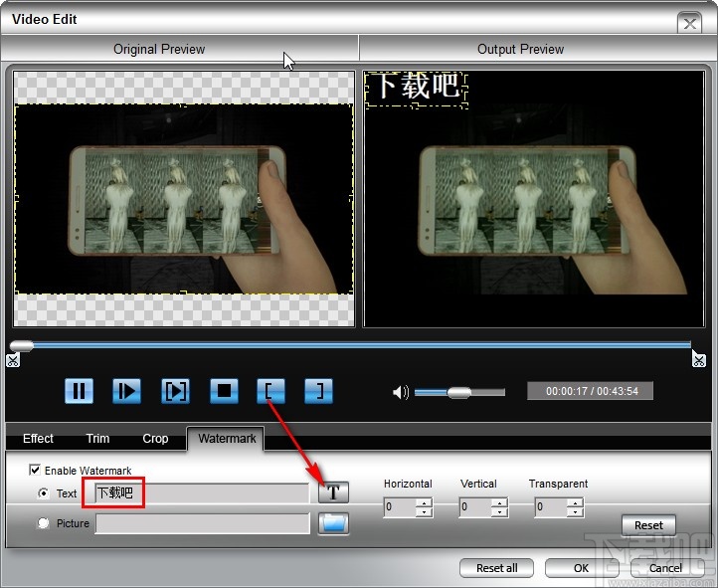Close the Video Edit dialog

click(689, 23)
